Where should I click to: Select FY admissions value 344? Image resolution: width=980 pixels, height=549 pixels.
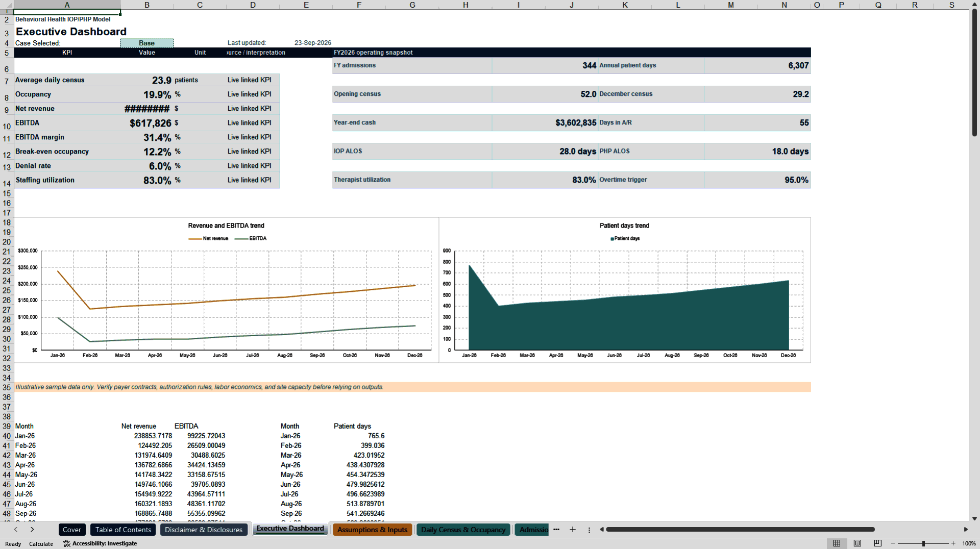(545, 65)
